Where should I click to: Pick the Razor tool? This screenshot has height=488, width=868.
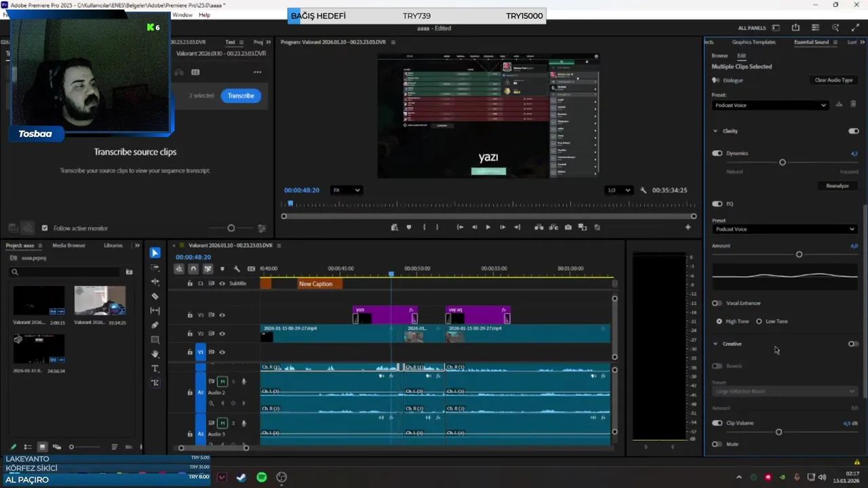(155, 296)
